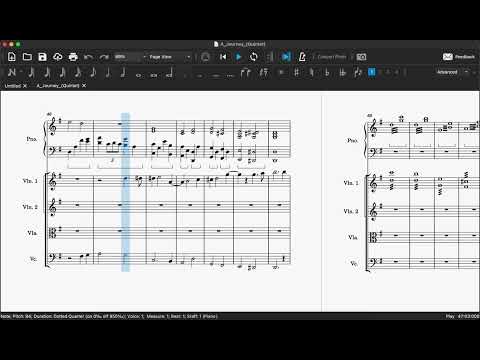Close the A_Journey_(Quintet) tab
Viewport: 480px width, 360px height.
pyautogui.click(x=84, y=86)
